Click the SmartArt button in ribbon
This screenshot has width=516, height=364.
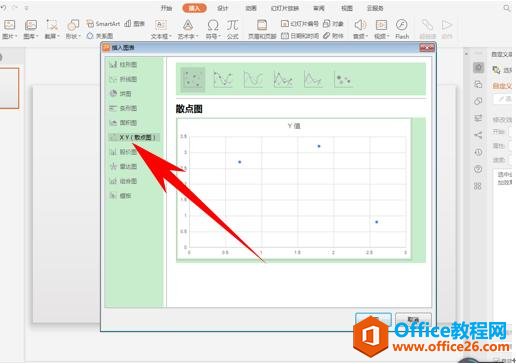pyautogui.click(x=103, y=24)
